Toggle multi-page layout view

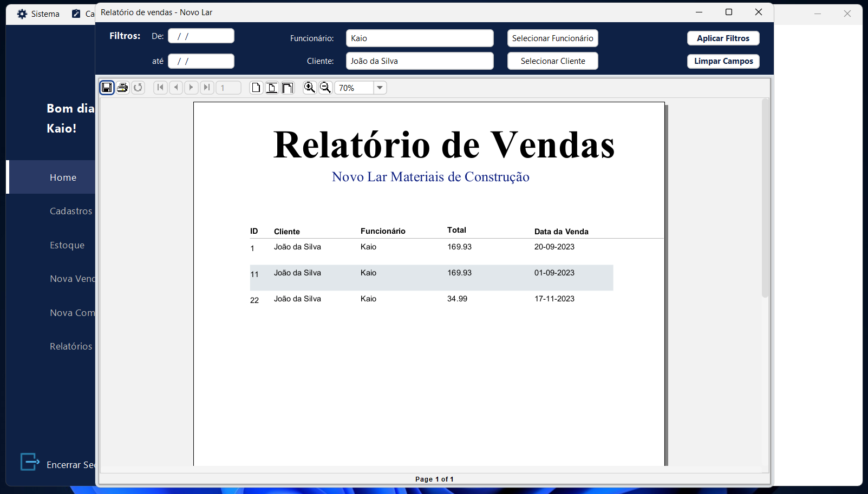click(288, 87)
